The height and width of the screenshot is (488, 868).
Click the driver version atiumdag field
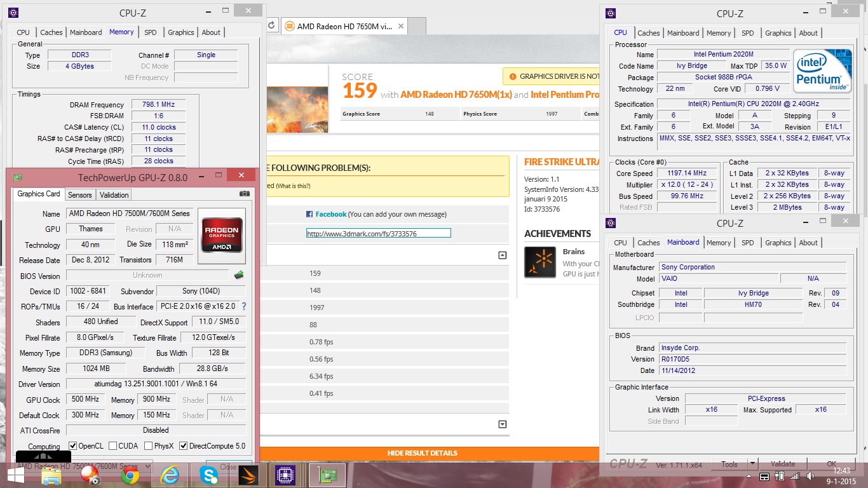(x=156, y=384)
